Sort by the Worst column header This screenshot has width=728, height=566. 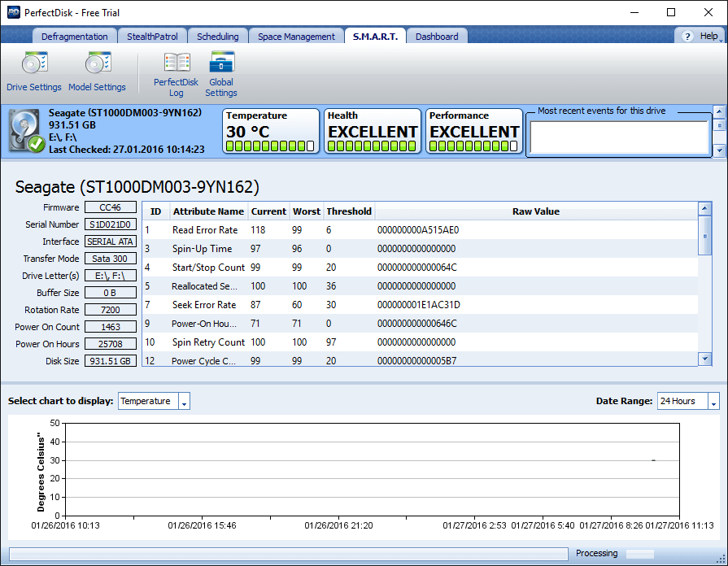tap(307, 211)
